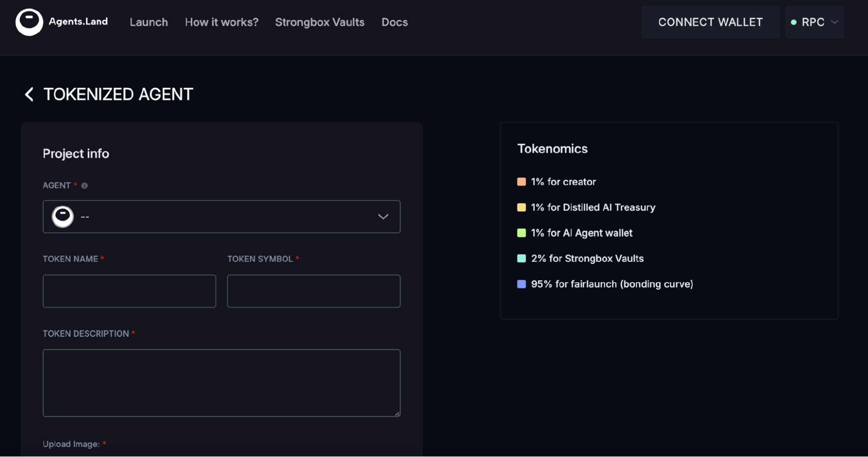Click the TOKEN SYMBOL label
This screenshot has height=457, width=868.
[x=260, y=259]
